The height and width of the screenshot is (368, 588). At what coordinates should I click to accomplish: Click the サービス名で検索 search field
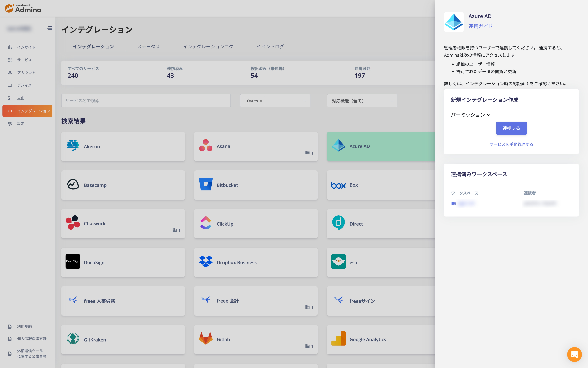tap(146, 101)
